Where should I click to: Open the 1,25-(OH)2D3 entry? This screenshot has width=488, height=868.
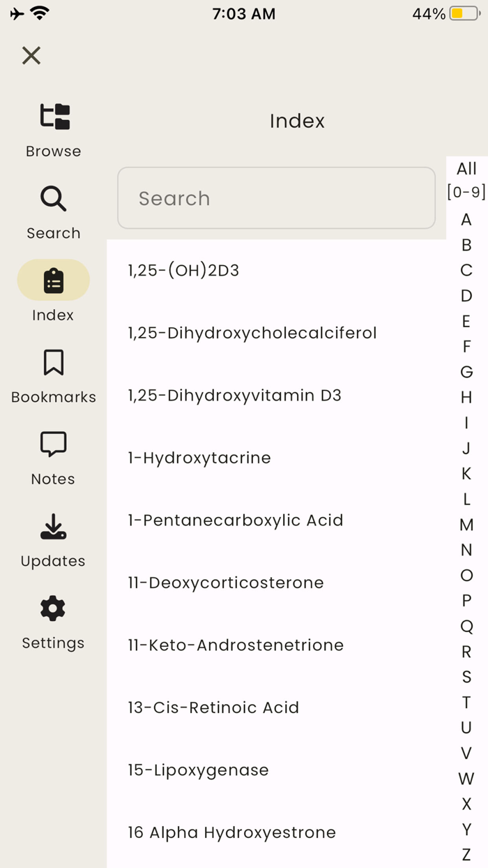point(183,271)
